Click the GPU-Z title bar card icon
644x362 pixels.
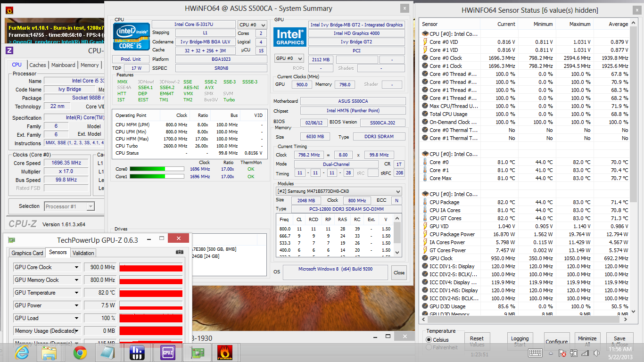pyautogui.click(x=11, y=240)
